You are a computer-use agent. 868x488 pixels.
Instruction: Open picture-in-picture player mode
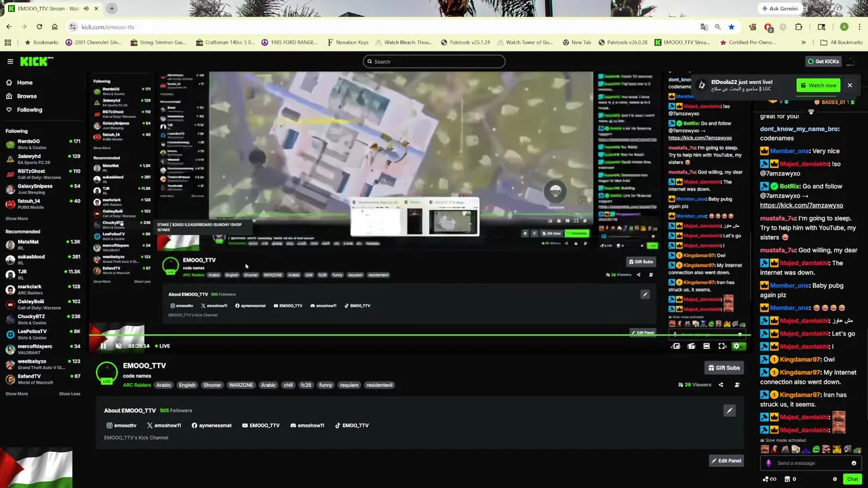point(676,346)
